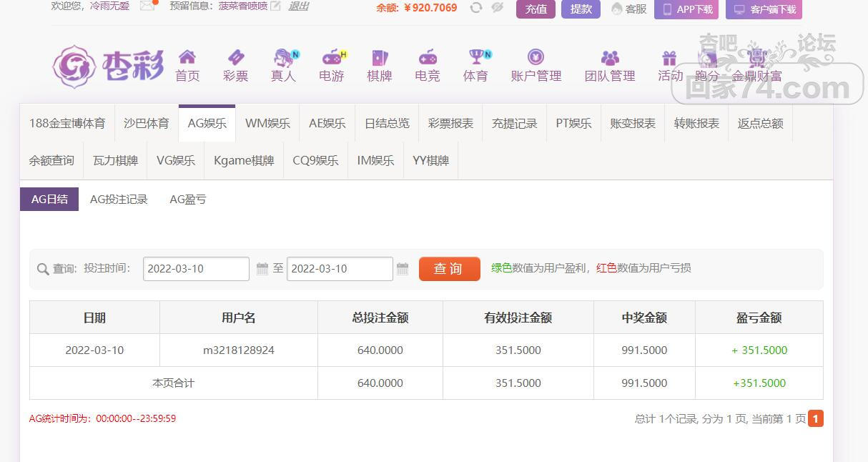Viewport: 868px width, 462px height.
Task: Open the 彩票 lottery ticket icon
Action: 235,58
